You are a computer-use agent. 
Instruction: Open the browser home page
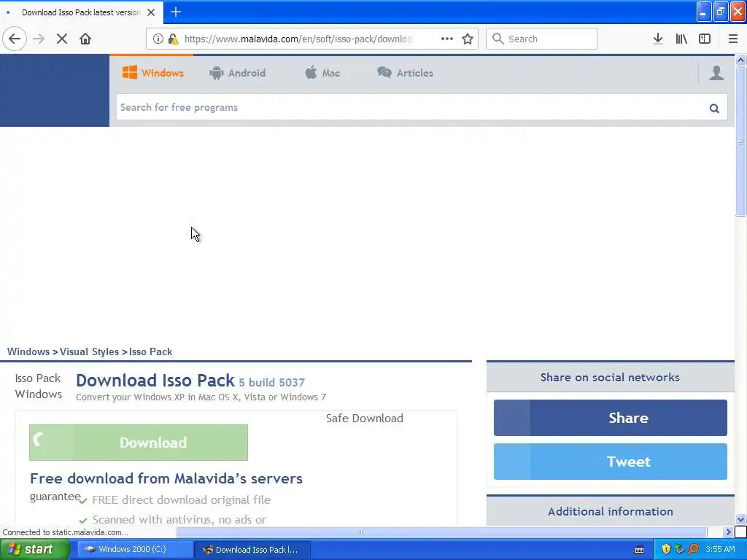(x=85, y=39)
